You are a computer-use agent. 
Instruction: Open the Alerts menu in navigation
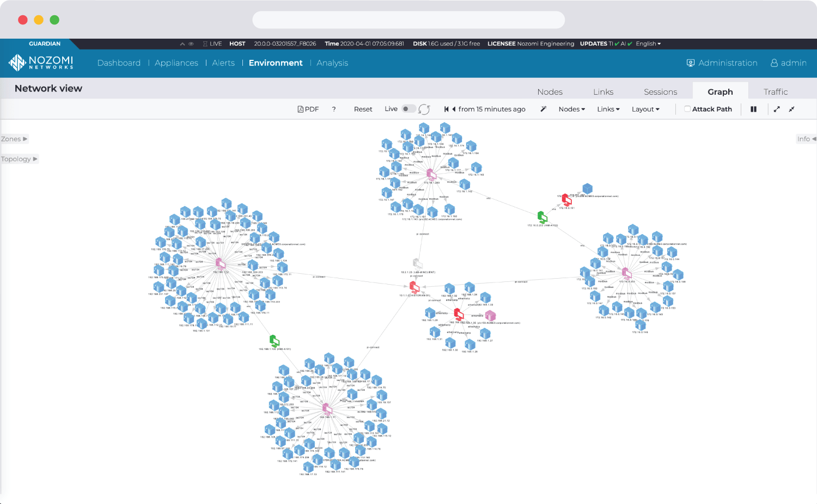(223, 63)
